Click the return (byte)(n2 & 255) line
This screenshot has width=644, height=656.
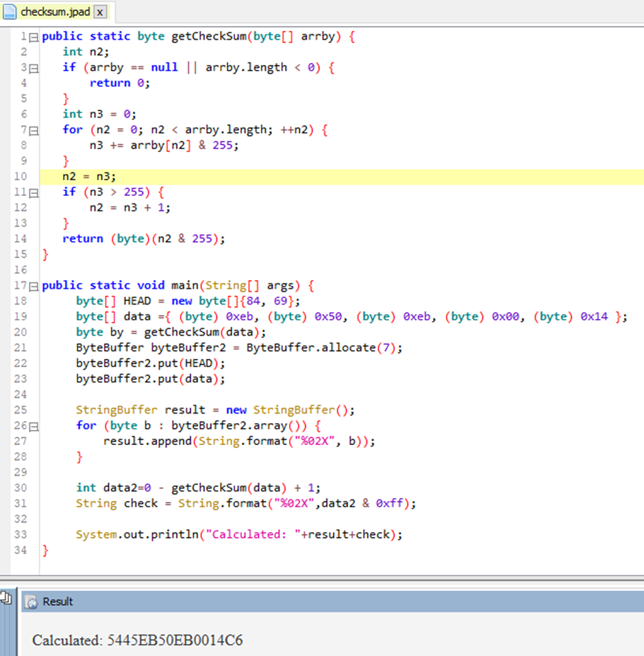click(x=143, y=239)
